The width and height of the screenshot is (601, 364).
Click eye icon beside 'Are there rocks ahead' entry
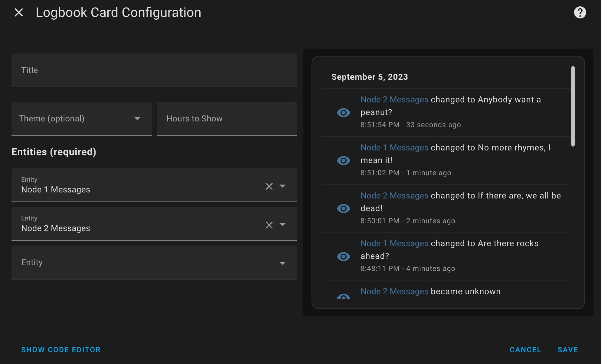343,256
